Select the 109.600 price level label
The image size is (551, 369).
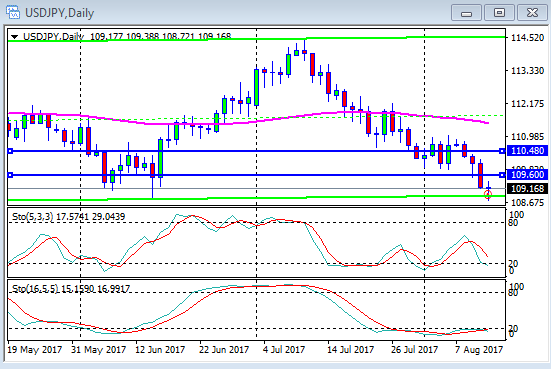pyautogui.click(x=527, y=175)
